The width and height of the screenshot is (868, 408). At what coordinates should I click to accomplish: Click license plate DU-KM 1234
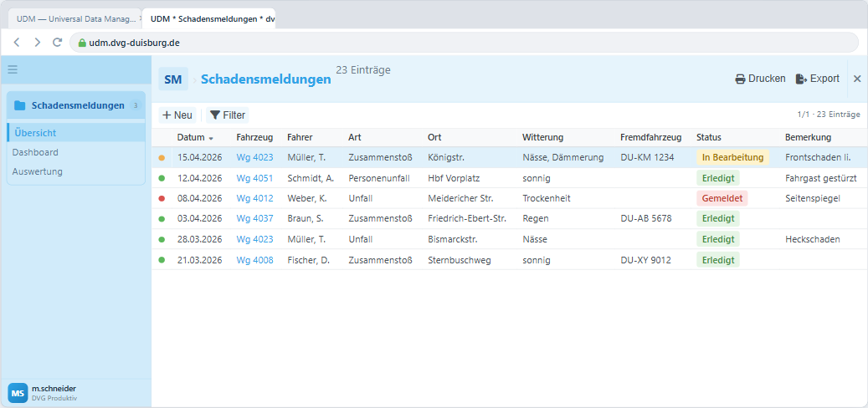648,157
